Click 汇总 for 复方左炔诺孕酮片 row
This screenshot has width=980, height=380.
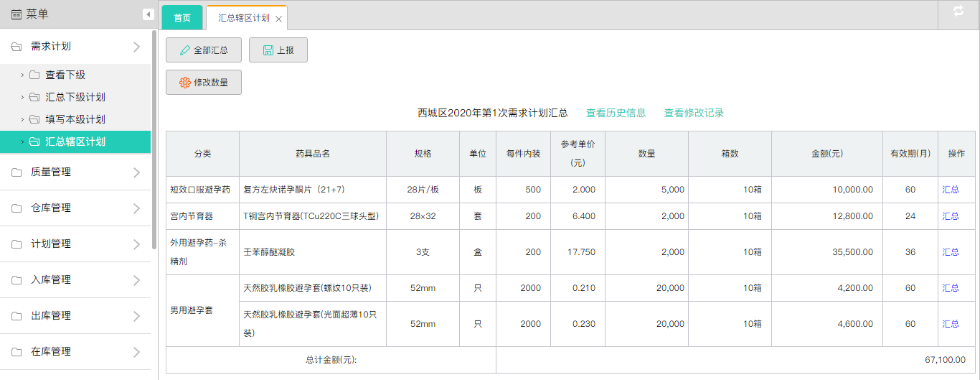(951, 190)
